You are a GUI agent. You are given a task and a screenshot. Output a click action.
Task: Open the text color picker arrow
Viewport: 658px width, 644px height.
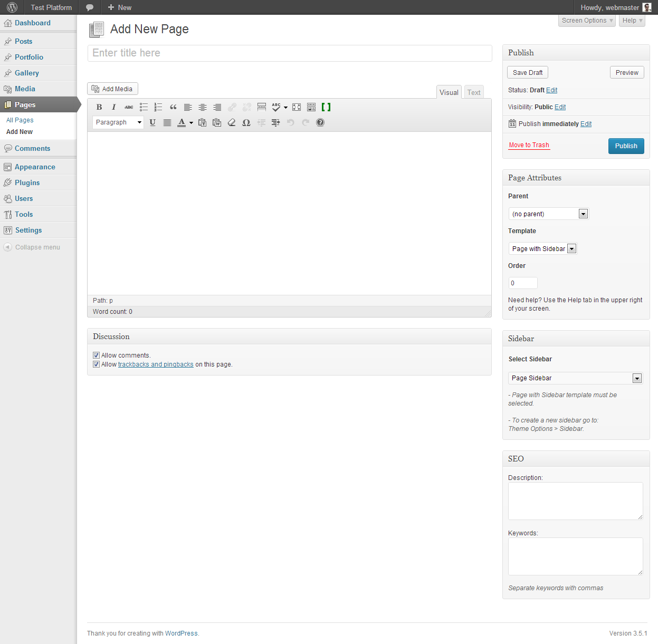[x=191, y=123]
